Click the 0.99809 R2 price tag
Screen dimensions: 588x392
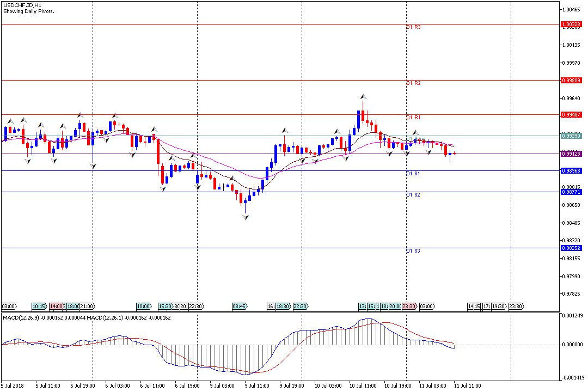(x=571, y=80)
